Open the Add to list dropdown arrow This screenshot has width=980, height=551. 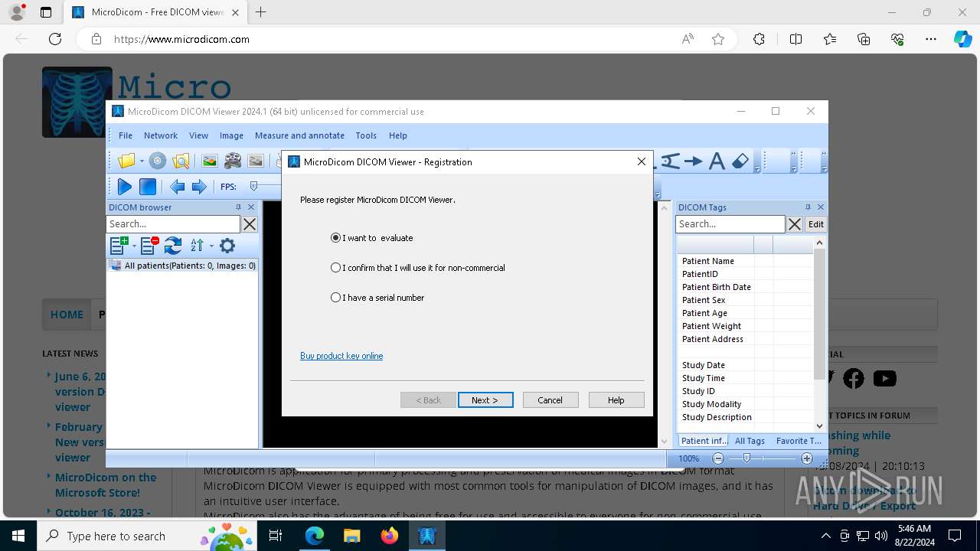[x=134, y=246]
